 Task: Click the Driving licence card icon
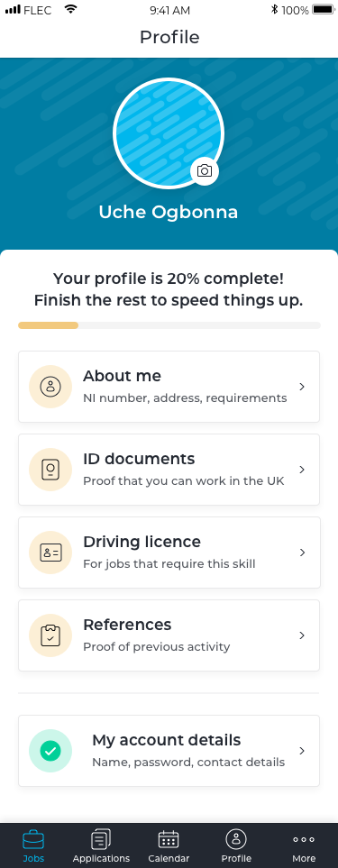50,553
